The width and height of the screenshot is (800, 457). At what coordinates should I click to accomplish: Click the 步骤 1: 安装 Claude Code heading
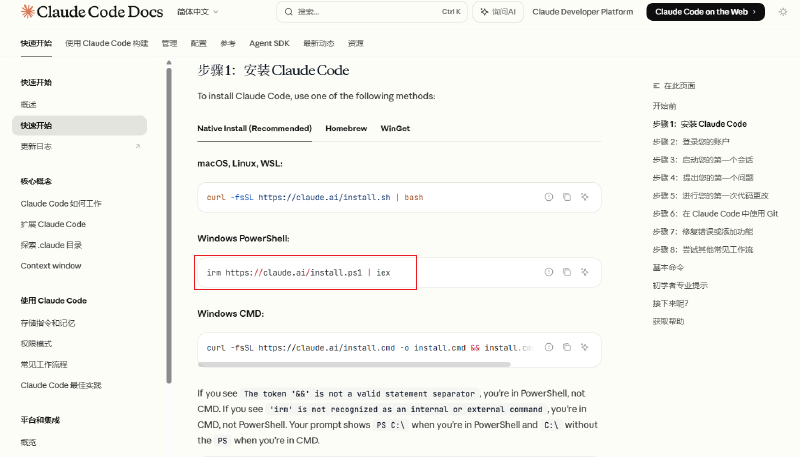pyautogui.click(x=273, y=70)
